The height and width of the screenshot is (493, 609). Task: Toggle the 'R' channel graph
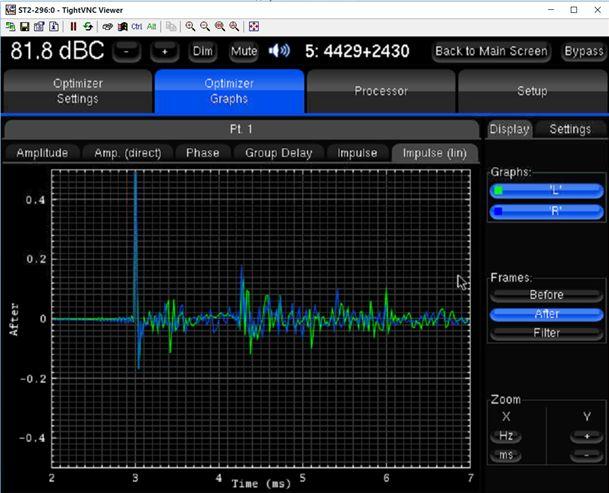tap(546, 211)
